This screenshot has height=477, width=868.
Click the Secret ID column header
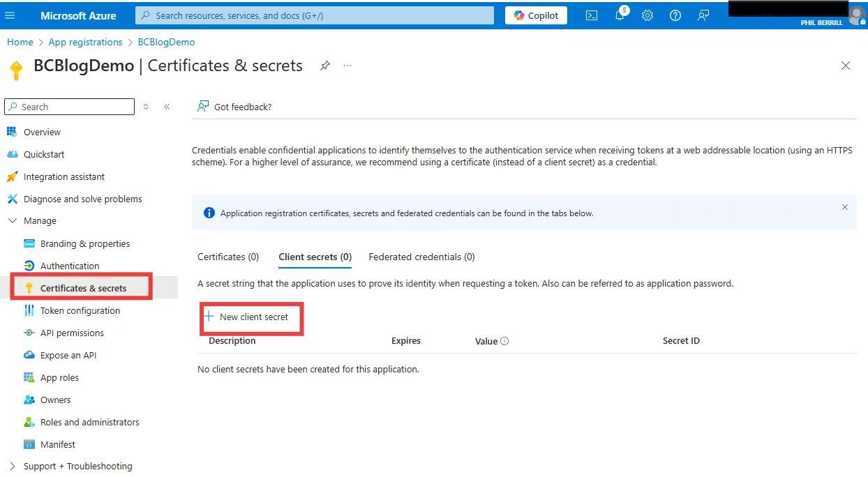pos(681,341)
